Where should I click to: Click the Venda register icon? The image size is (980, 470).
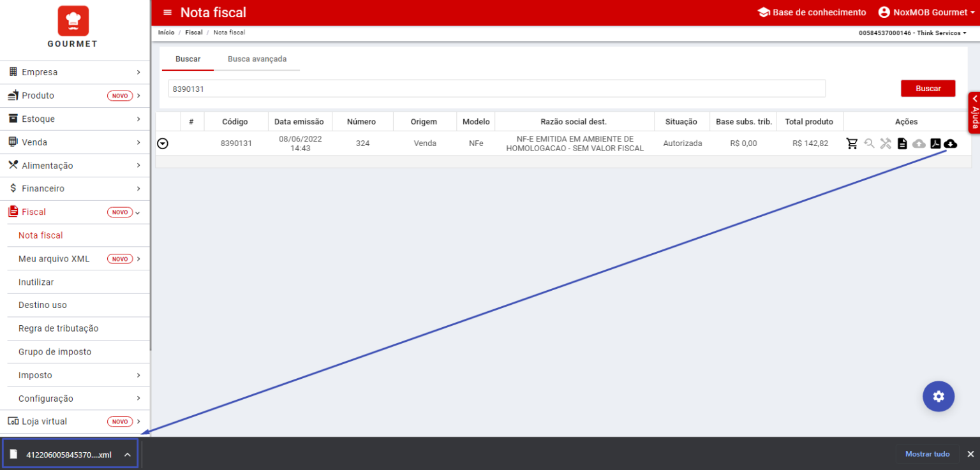click(13, 142)
